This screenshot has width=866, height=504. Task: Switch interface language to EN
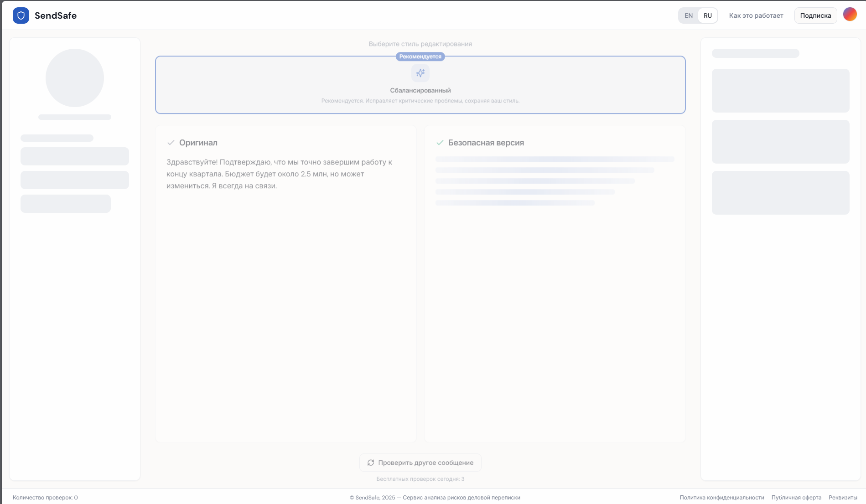tap(688, 15)
